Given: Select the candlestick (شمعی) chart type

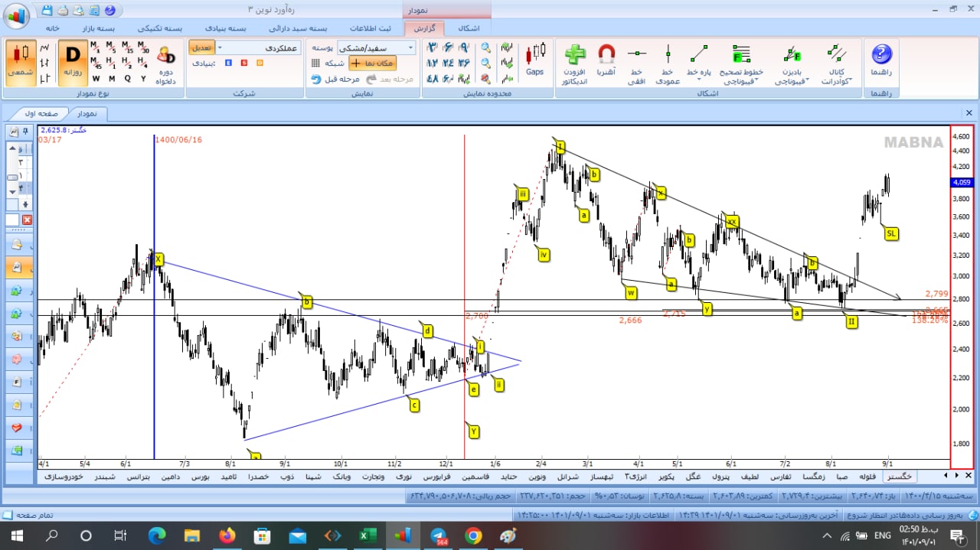Looking at the screenshot, I should [x=21, y=63].
